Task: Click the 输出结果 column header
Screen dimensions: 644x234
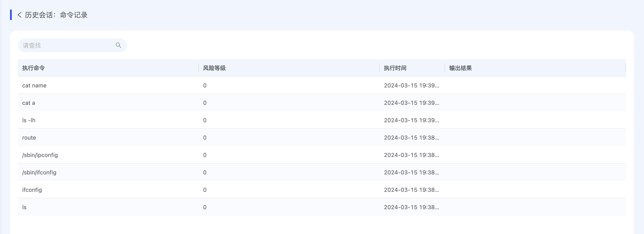Action: click(460, 68)
